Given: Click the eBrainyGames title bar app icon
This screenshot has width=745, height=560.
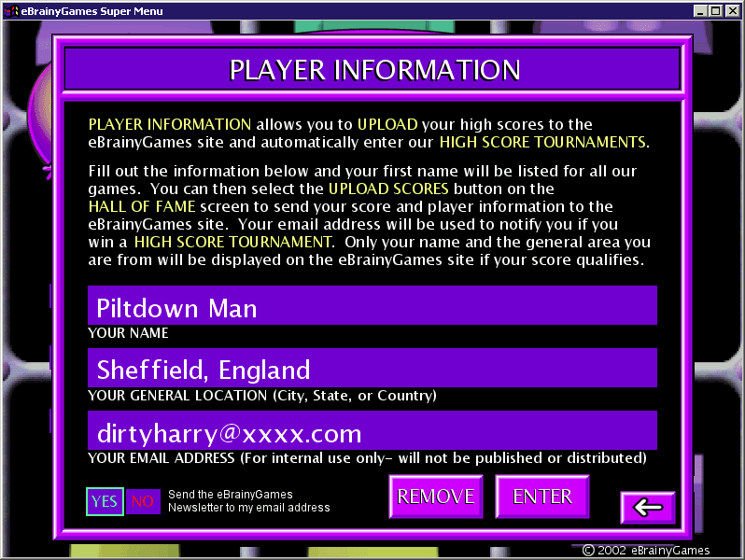Looking at the screenshot, I should [11, 10].
